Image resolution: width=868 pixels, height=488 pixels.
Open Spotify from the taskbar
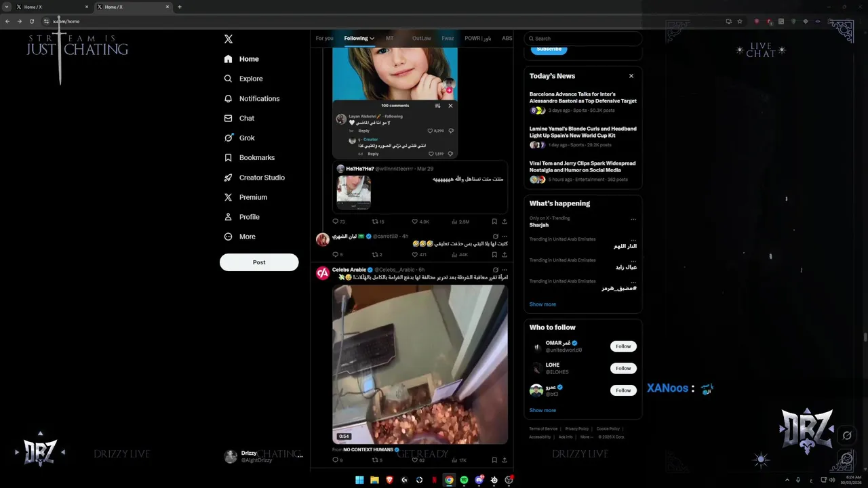(464, 480)
